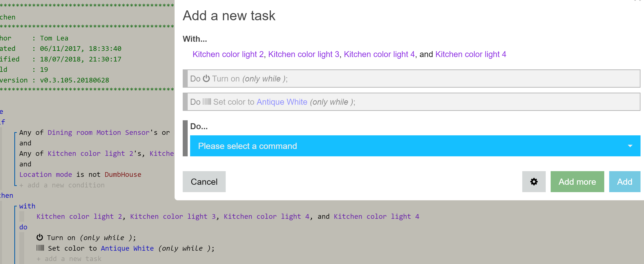The height and width of the screenshot is (264, 644).
Task: Open the gear settings button
Action: [534, 182]
